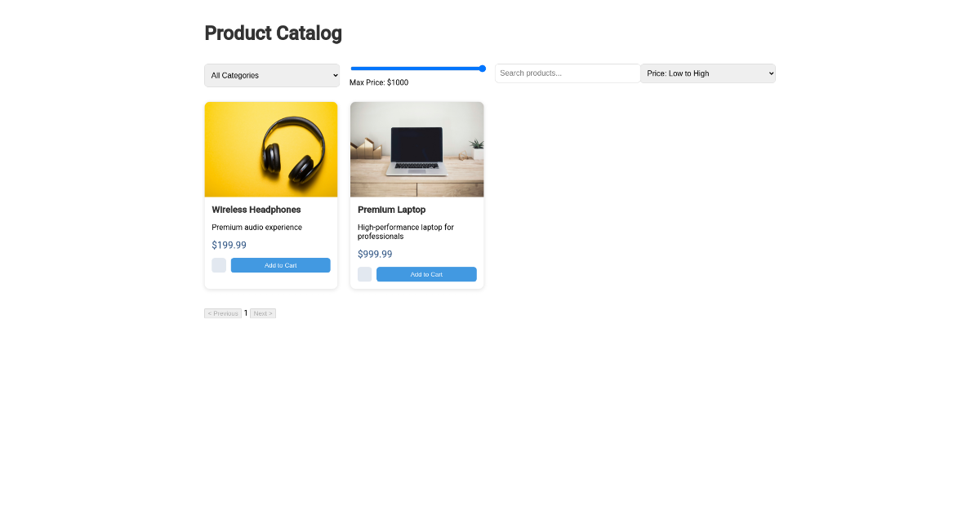Click the Premium Laptop product title
The height and width of the screenshot is (514, 980).
(x=391, y=209)
